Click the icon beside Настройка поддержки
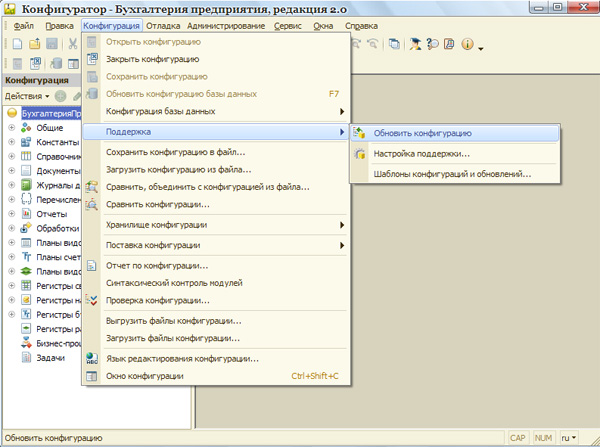600x447 pixels. pos(359,153)
